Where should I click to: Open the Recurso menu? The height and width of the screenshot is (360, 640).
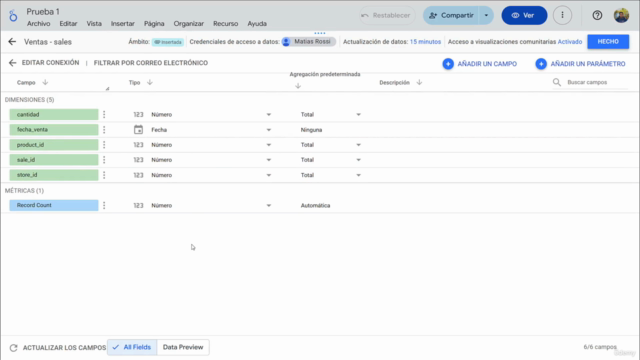(x=225, y=24)
